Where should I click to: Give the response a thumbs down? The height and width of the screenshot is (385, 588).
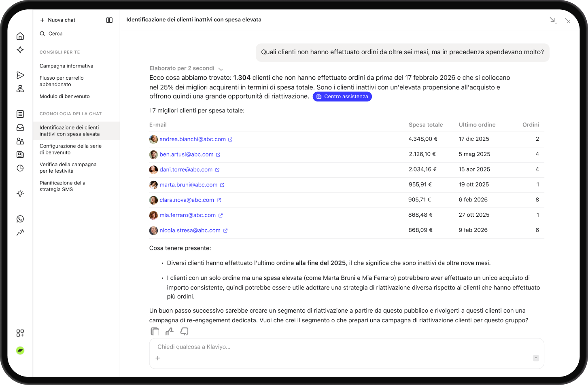[185, 332]
